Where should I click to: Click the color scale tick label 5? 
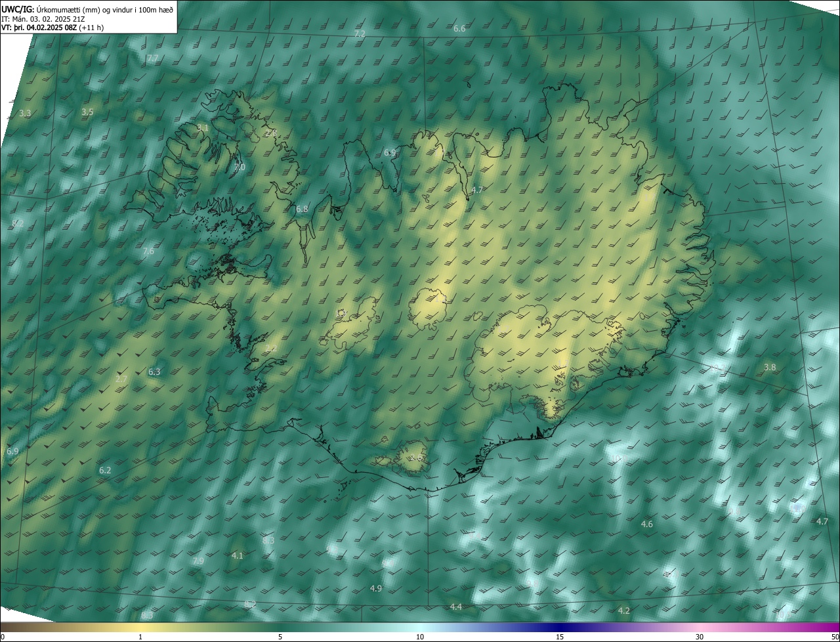pos(280,637)
